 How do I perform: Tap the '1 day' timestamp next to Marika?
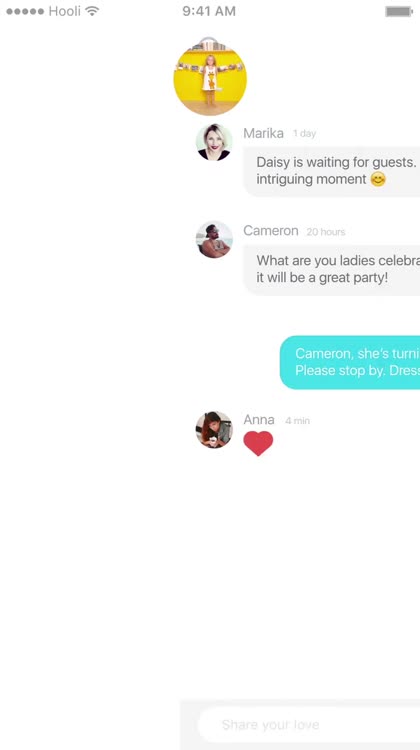pyautogui.click(x=305, y=133)
